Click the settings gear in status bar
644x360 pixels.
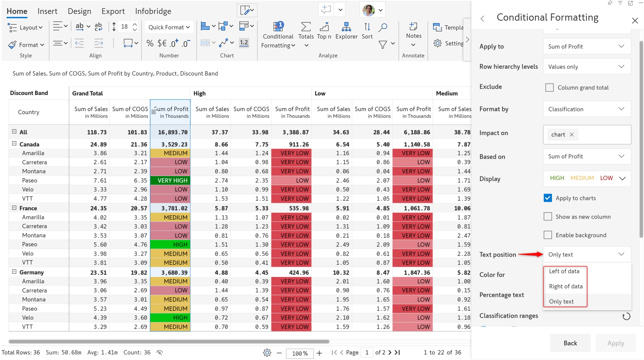(267, 353)
